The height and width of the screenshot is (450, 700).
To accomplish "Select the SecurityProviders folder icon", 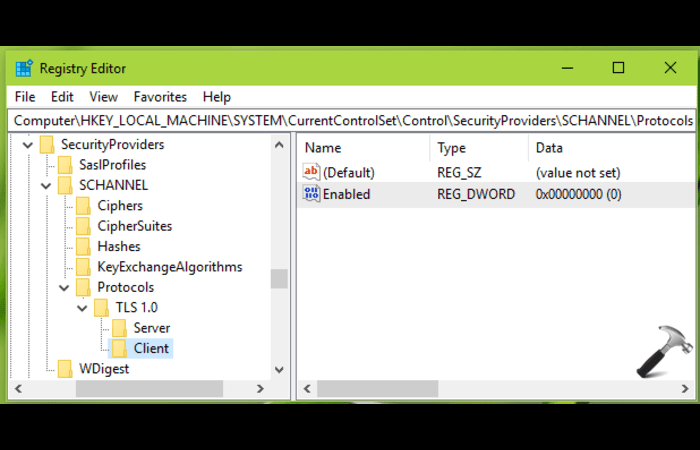I will 47,145.
